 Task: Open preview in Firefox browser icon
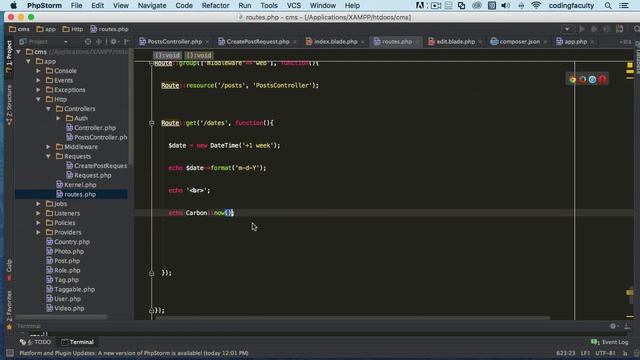click(582, 79)
